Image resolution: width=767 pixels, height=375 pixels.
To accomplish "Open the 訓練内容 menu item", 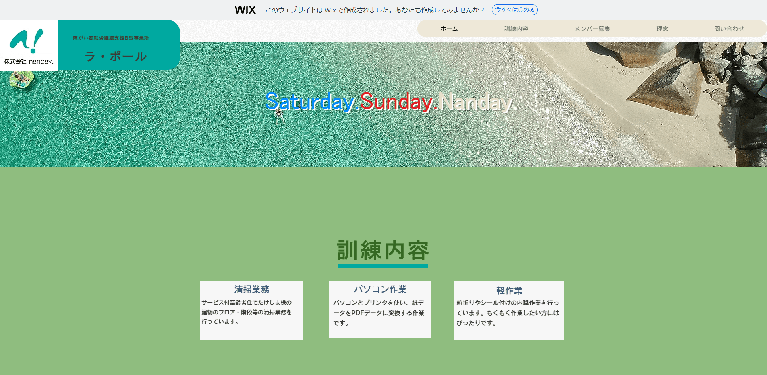I will 516,28.
